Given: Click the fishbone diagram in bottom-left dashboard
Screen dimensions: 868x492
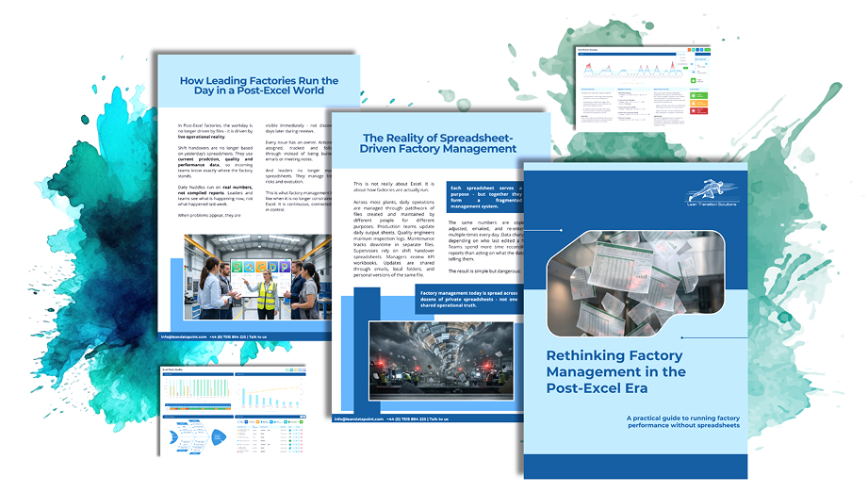Looking at the screenshot, I should [197, 437].
